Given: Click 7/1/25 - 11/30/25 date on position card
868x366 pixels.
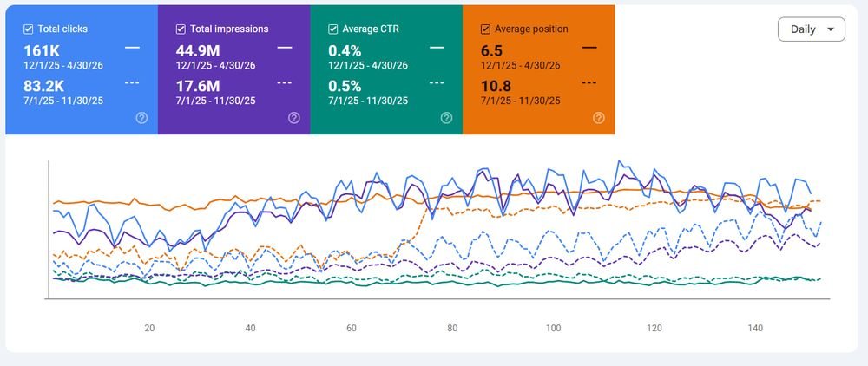Looking at the screenshot, I should [520, 101].
